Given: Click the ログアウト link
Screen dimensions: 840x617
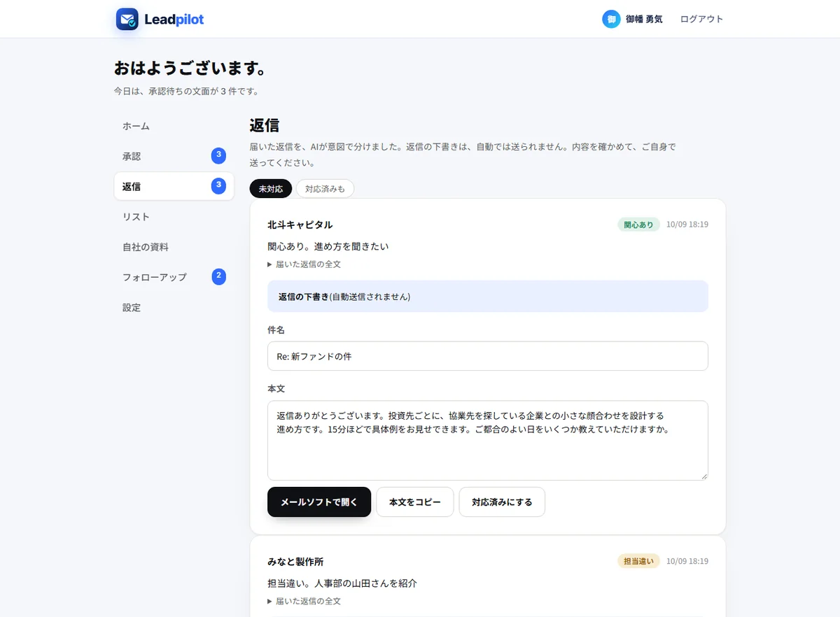Looking at the screenshot, I should tap(701, 19).
